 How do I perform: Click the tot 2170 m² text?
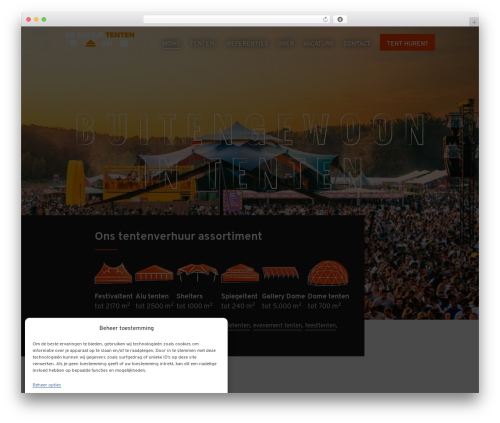pos(112,306)
